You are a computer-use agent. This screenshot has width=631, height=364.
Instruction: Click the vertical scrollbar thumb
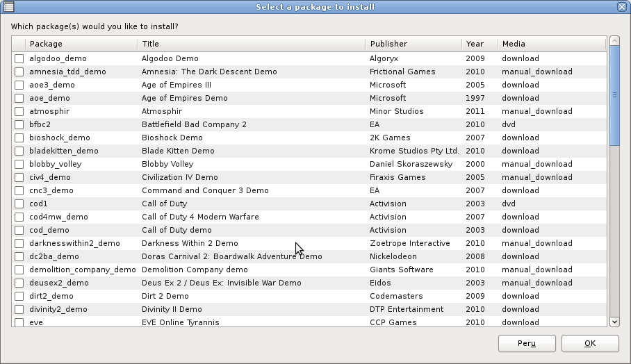coord(614,96)
